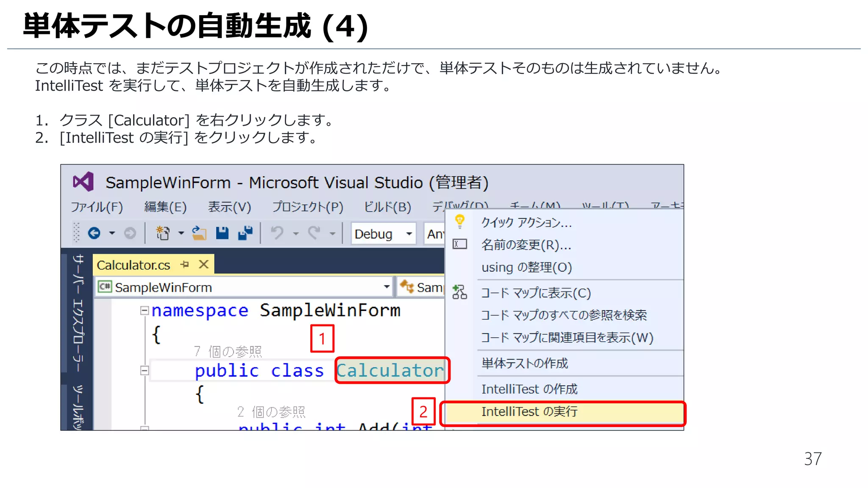The image size is (868, 488).
Task: Click the Visual Studio logo icon
Action: point(83,182)
